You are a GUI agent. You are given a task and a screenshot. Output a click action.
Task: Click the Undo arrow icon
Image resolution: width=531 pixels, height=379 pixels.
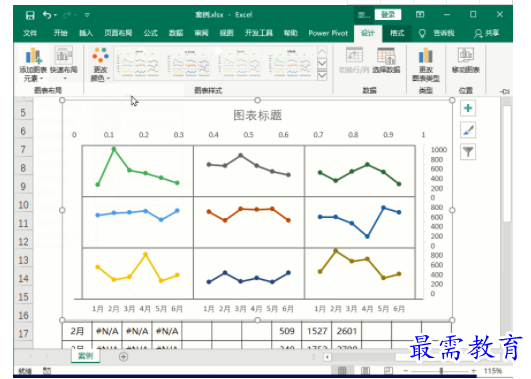pos(46,15)
